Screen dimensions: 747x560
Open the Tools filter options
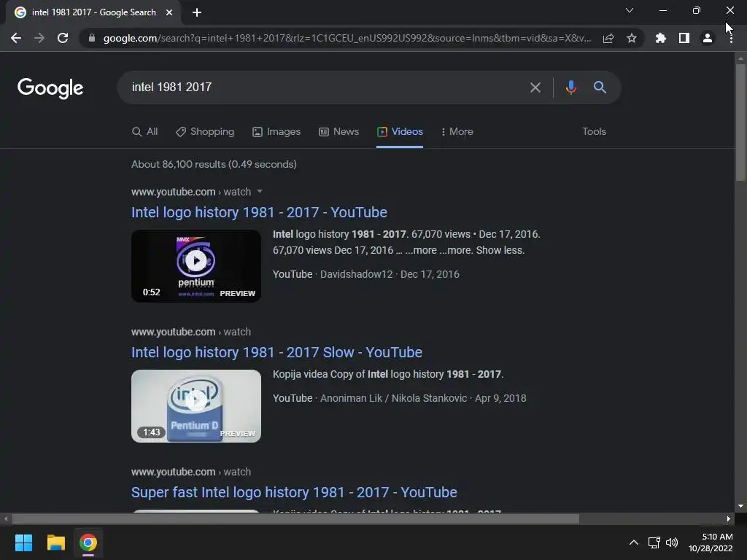click(x=594, y=131)
